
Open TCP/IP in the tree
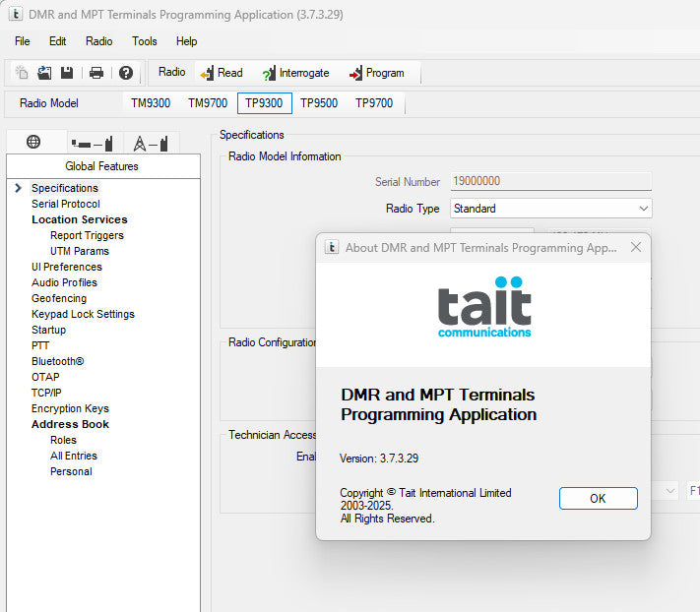click(x=46, y=393)
